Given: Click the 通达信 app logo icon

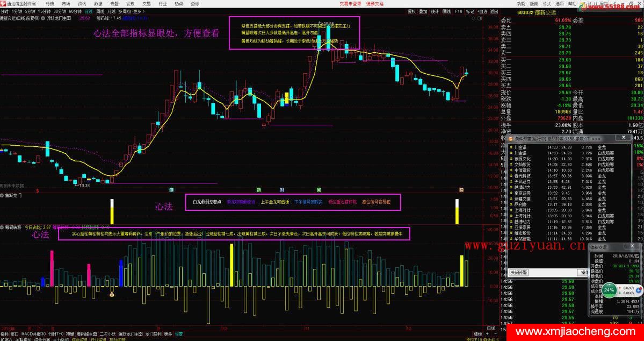Looking at the screenshot, I should [x=3, y=3].
